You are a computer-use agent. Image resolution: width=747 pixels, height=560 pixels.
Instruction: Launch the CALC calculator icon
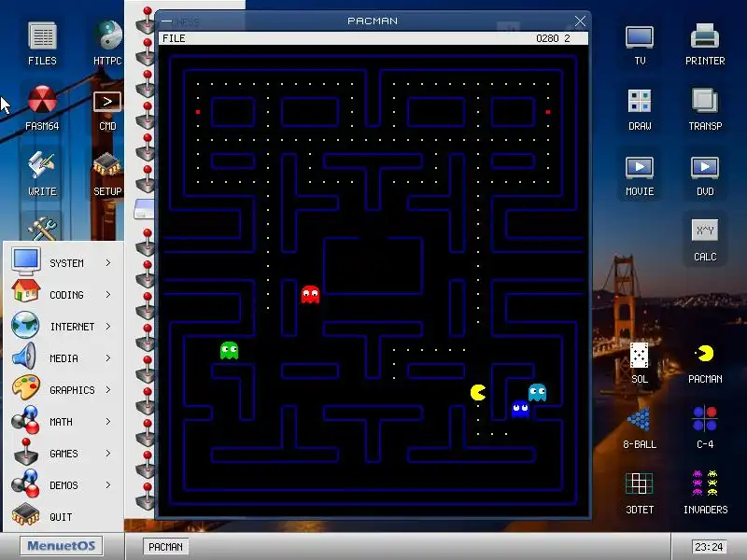tap(705, 241)
